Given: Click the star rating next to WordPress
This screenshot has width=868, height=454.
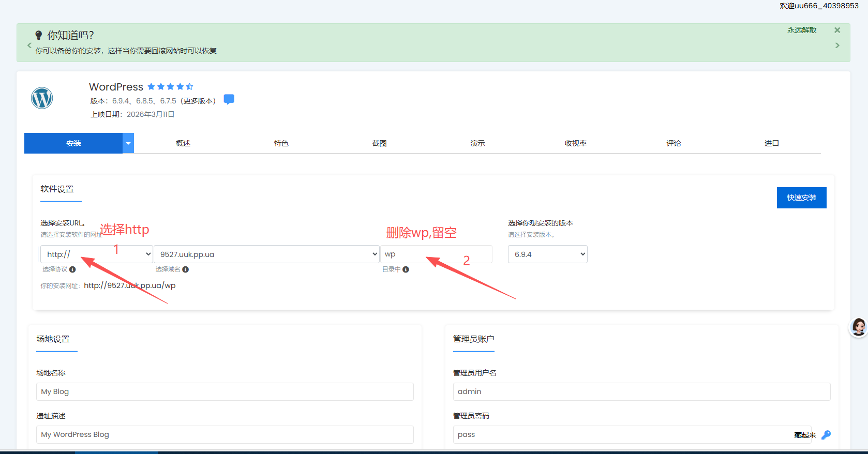Looking at the screenshot, I should (x=170, y=87).
